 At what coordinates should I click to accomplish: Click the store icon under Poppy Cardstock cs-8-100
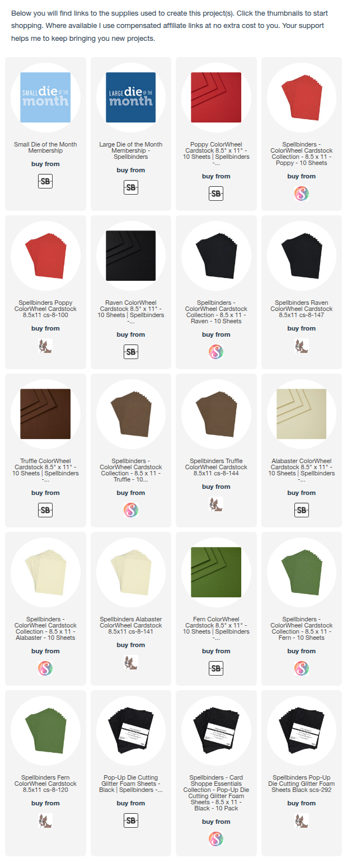tap(45, 346)
